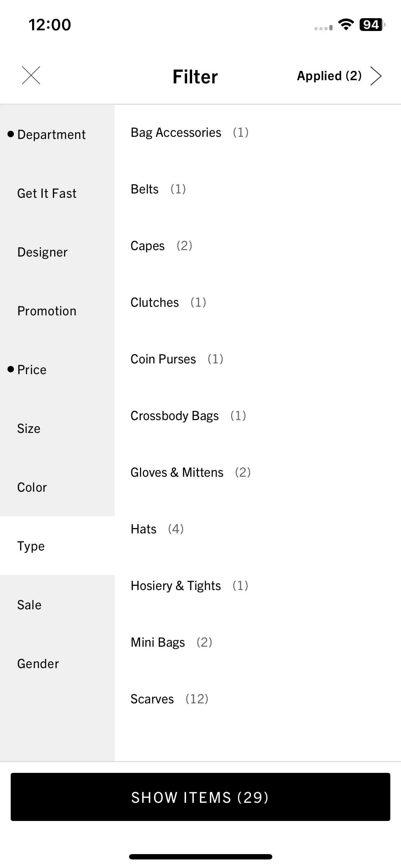Viewport: 401px width, 868px height.
Task: Choose Bag Accessories type option
Action: [258, 133]
